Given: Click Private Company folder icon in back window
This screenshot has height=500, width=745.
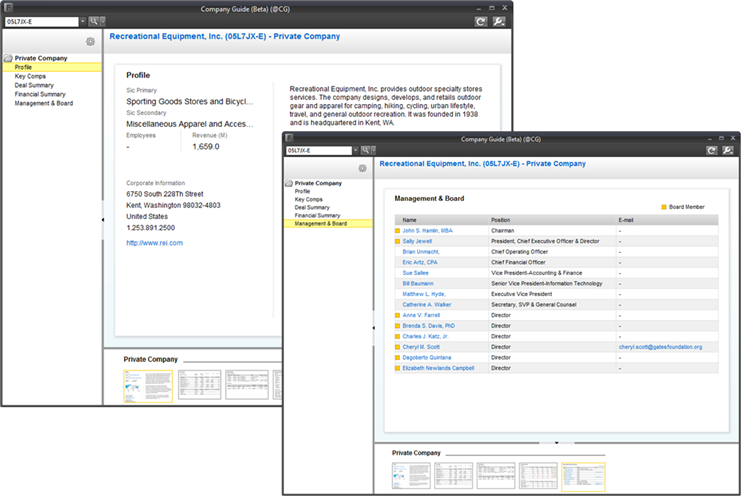Looking at the screenshot, I should (8, 58).
